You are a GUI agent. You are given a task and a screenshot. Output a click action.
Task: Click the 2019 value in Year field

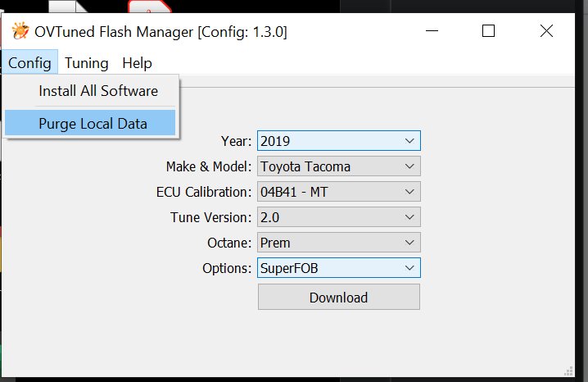point(275,141)
